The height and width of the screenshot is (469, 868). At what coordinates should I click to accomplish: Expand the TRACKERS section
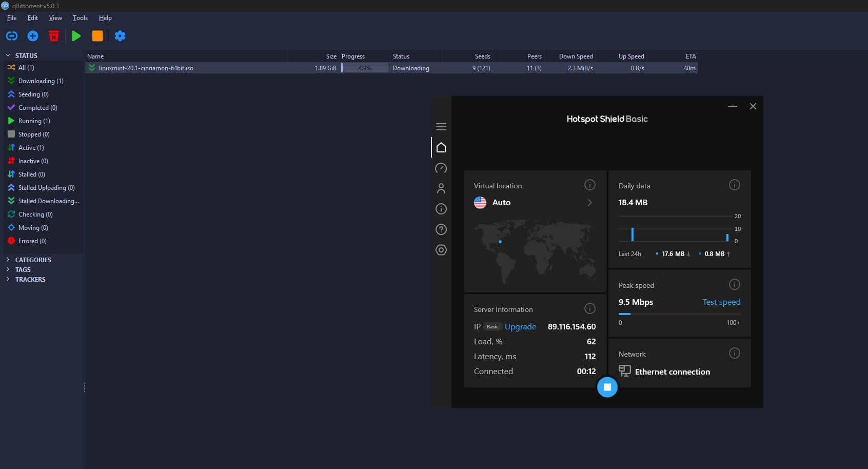(8, 279)
